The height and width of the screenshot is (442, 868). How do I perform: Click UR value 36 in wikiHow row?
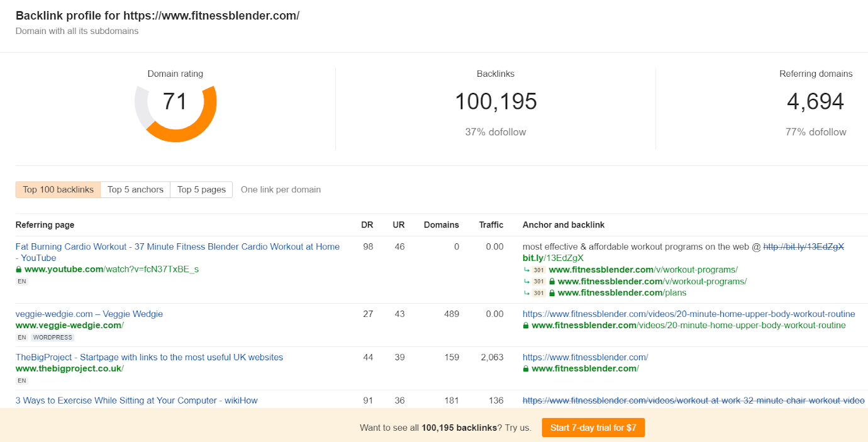399,401
